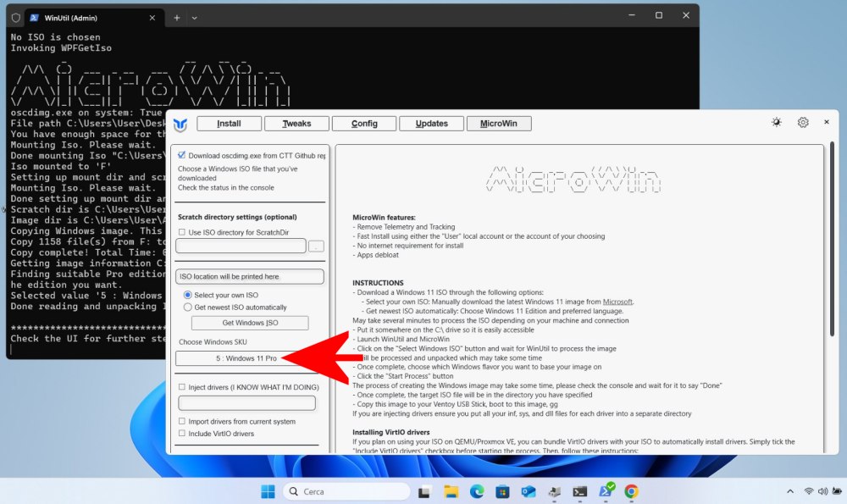Click the PowerShell WinUtil taskbar icon
847x504 pixels.
pos(606,490)
